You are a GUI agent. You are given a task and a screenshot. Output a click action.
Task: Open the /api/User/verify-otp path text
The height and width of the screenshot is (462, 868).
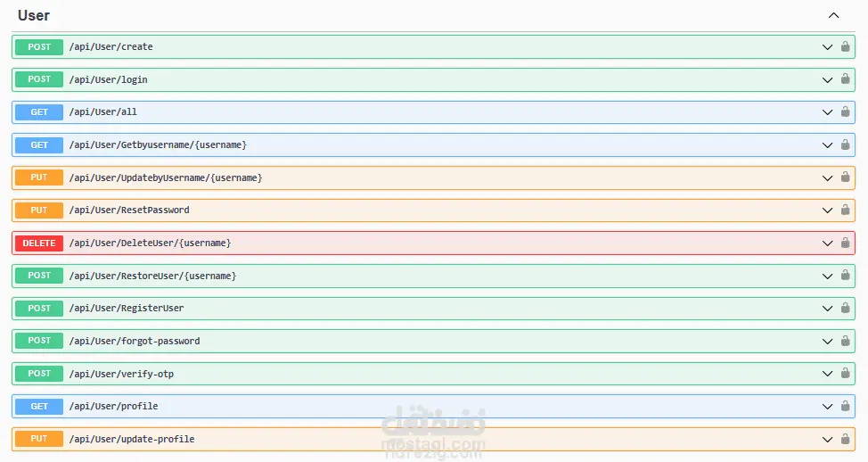click(x=121, y=374)
